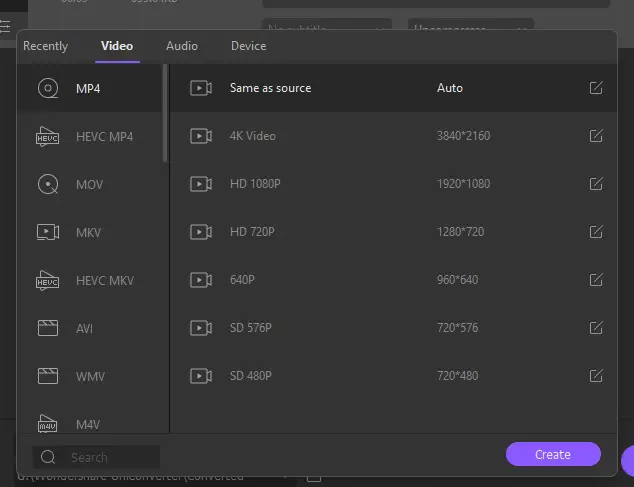Open the Device tab
Image resolution: width=634 pixels, height=487 pixels.
point(249,46)
